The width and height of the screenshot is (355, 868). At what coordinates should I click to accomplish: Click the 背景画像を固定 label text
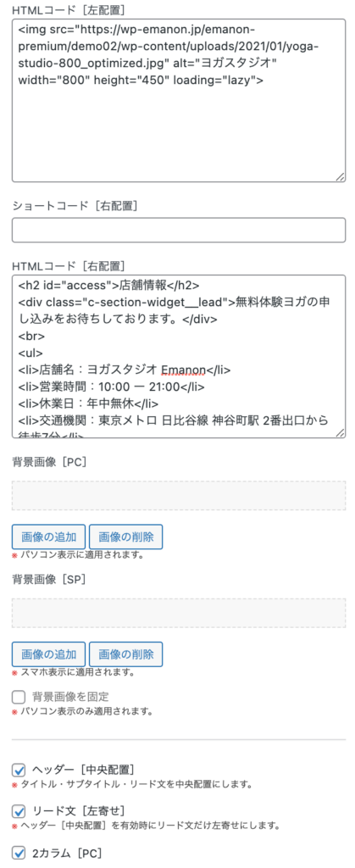[69, 697]
